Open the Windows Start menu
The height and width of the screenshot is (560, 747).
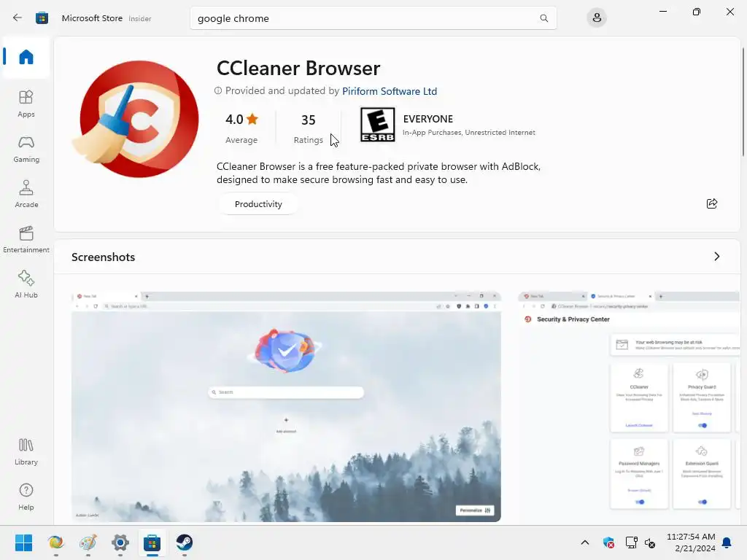23,542
